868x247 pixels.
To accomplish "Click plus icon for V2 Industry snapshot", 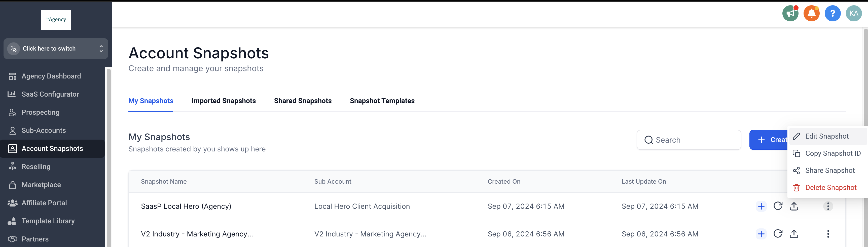I will (x=761, y=234).
